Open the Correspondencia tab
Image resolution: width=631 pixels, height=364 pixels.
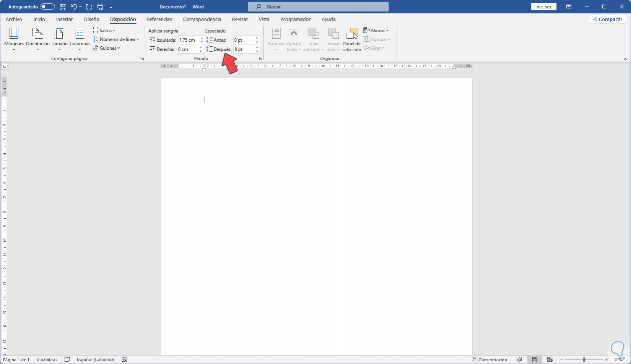coord(202,19)
